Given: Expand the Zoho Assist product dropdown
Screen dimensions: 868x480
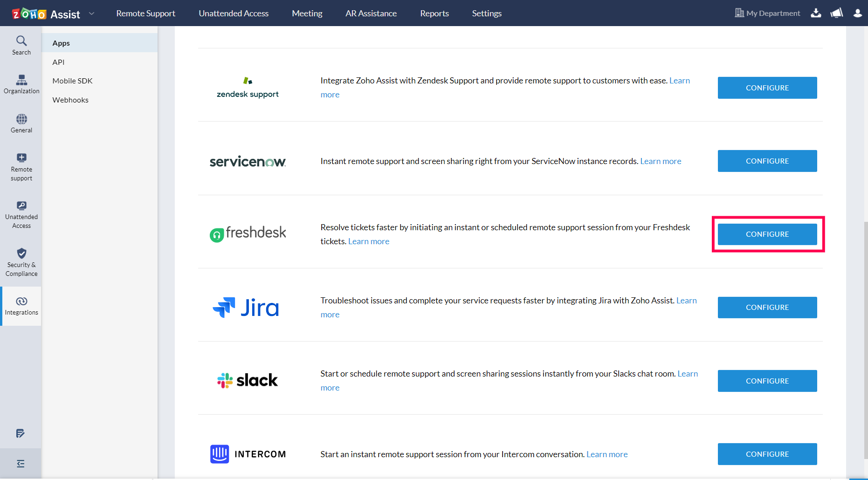Looking at the screenshot, I should click(91, 14).
